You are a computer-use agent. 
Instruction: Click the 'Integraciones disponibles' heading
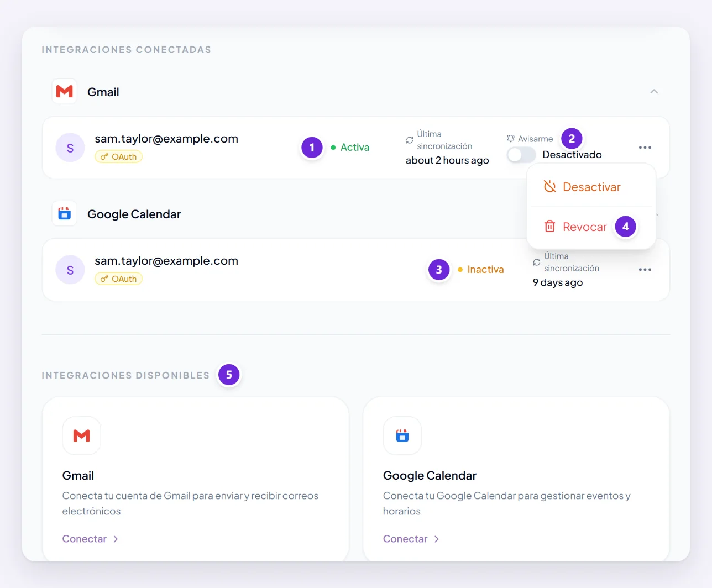click(125, 375)
